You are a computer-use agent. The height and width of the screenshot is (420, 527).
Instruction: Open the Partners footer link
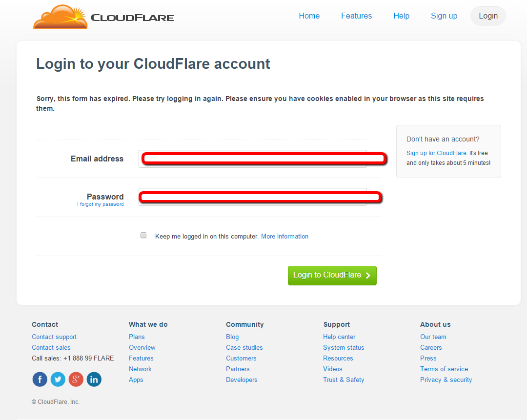pyautogui.click(x=238, y=369)
